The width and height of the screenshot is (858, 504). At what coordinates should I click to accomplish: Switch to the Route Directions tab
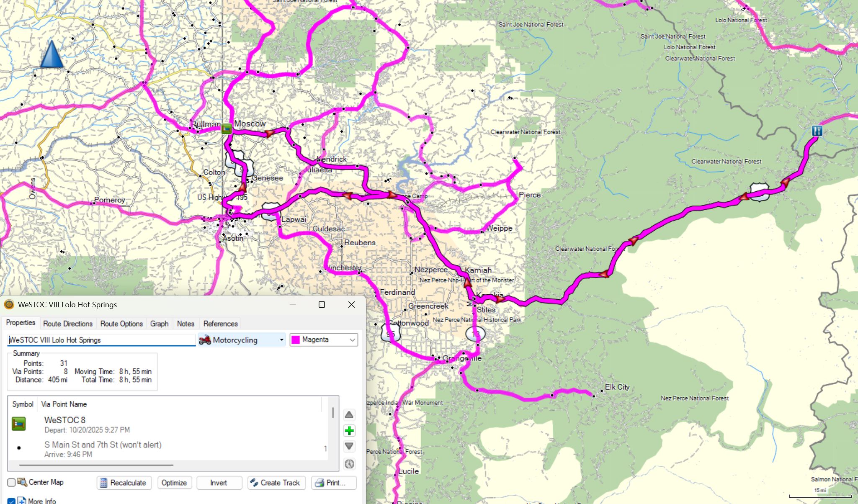[67, 324]
